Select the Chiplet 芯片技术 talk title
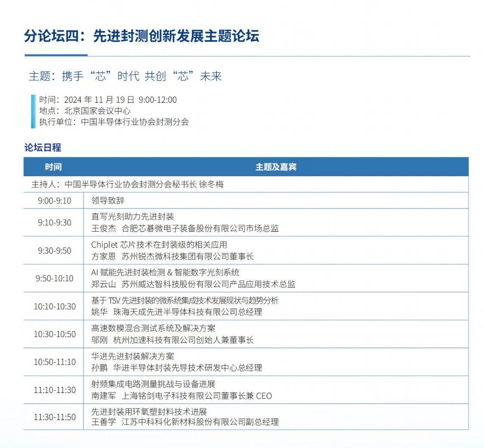The height and width of the screenshot is (448, 484). point(159,245)
